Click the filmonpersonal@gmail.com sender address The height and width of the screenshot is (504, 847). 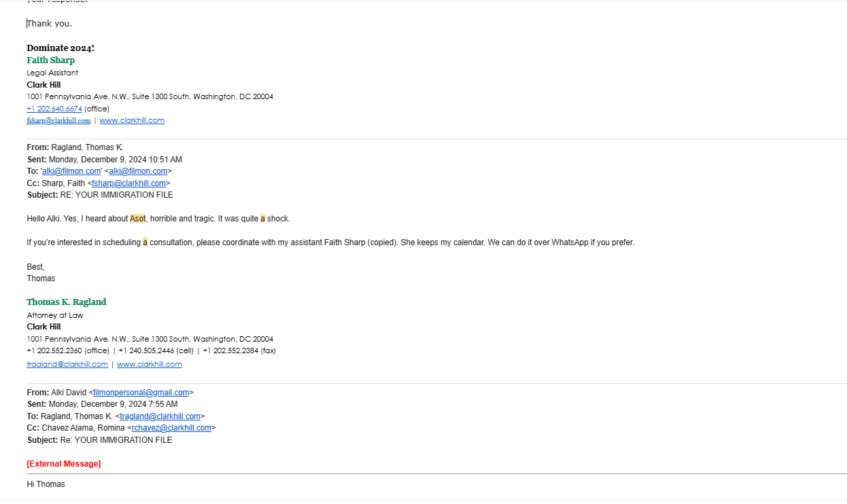coord(141,393)
